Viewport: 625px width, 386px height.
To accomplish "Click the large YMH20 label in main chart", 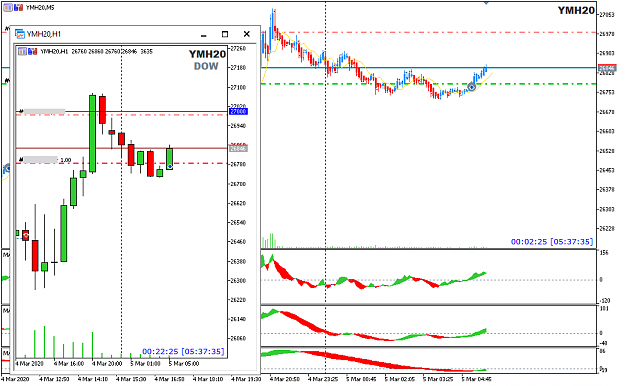I will tap(576, 11).
